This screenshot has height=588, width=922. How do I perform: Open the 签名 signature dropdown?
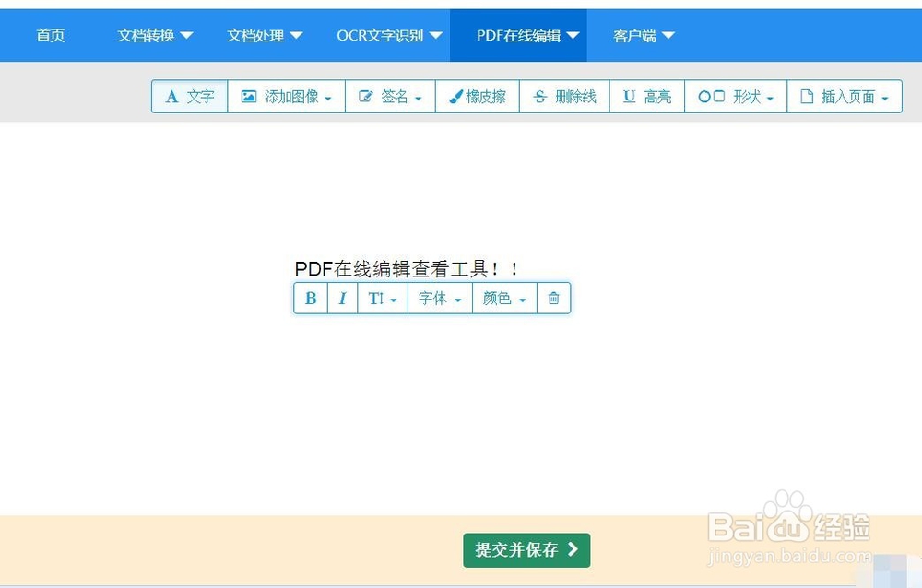click(x=390, y=97)
